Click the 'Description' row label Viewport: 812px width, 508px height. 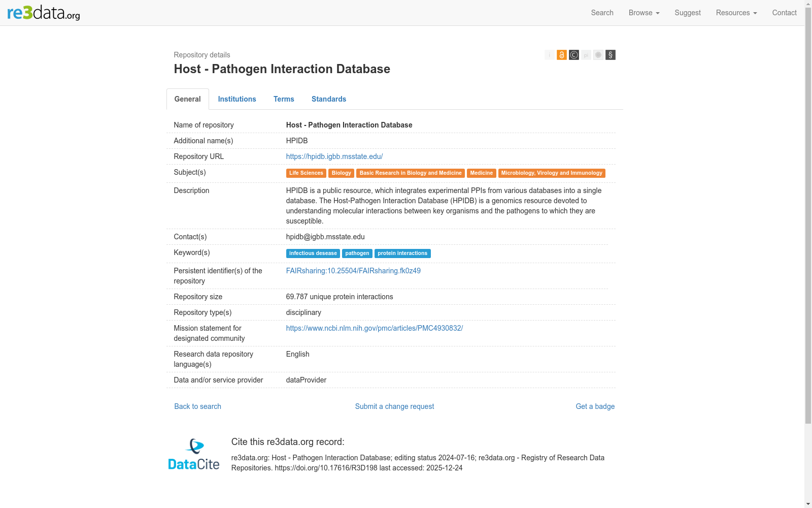point(191,190)
